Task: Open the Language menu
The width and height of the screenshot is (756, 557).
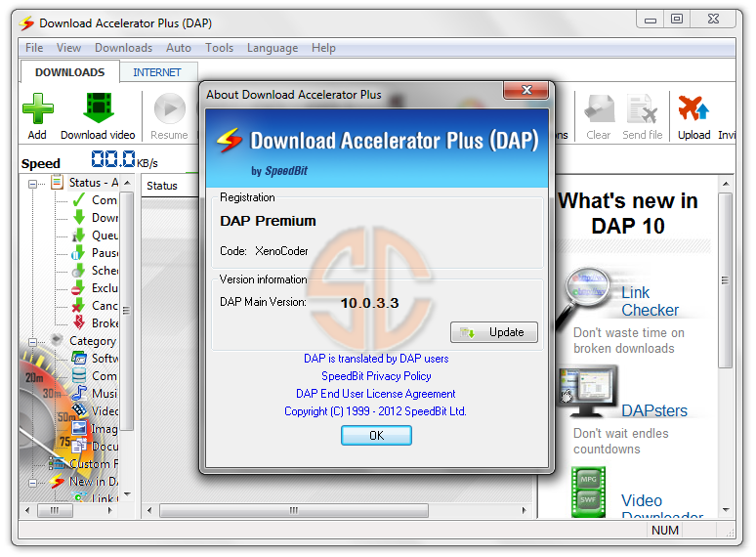Action: 273,48
